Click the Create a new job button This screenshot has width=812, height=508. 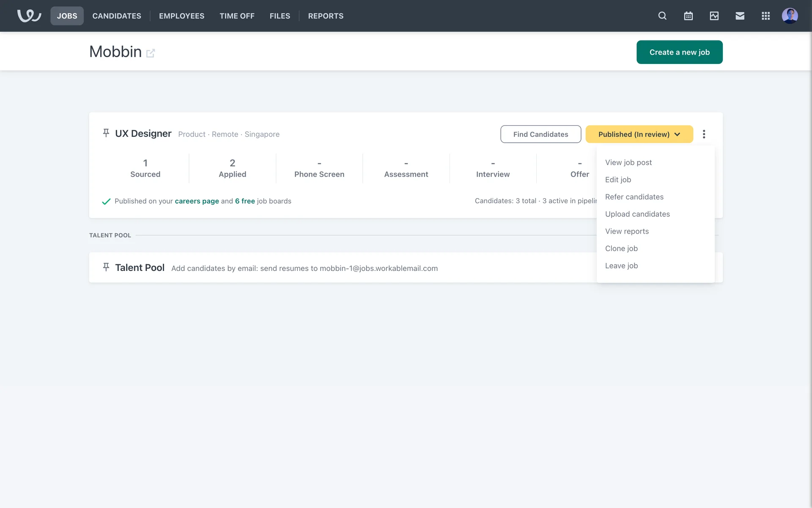(x=679, y=52)
